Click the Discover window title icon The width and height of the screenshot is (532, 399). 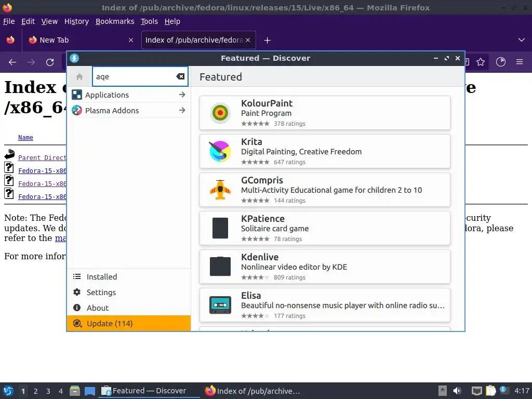pyautogui.click(x=74, y=58)
